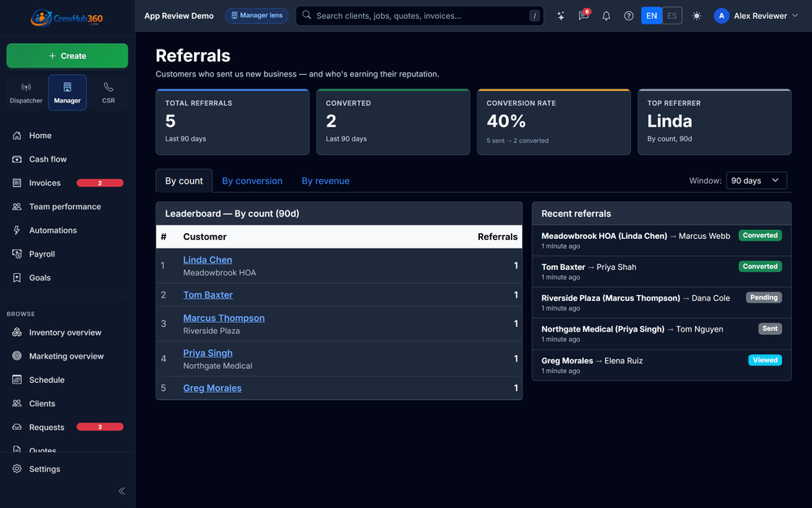812x508 pixels.
Task: Collapse the sidebar with double chevron
Action: pos(122,491)
